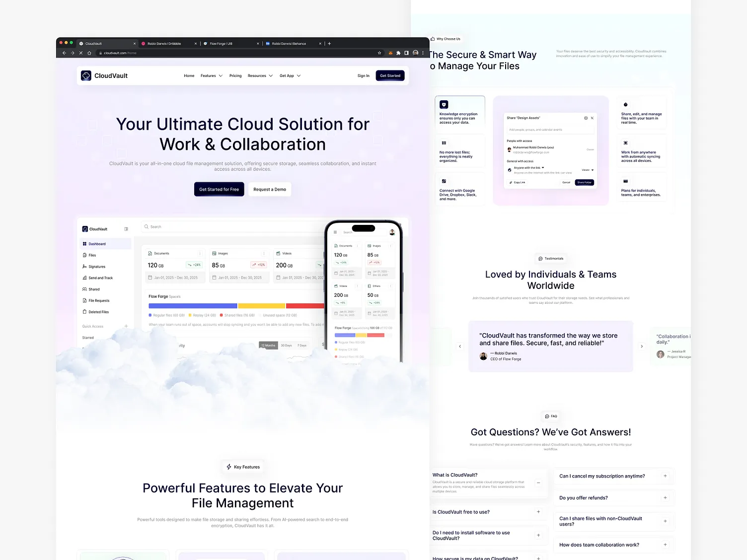Click the blue Regular files storage bar segment
The image size is (747, 560).
point(193,306)
